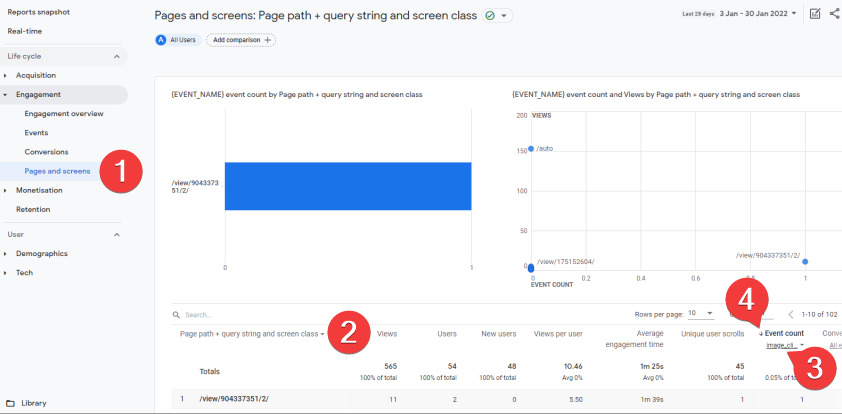Click the green report status checkmark
This screenshot has height=414, width=842.
pos(490,16)
